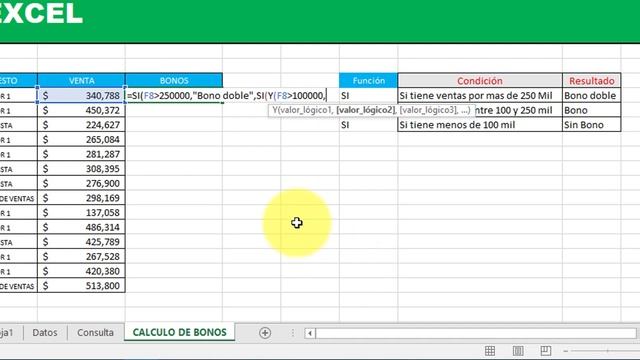Click the Condición header cell
Screen dimensions: 640x360
click(x=480, y=81)
